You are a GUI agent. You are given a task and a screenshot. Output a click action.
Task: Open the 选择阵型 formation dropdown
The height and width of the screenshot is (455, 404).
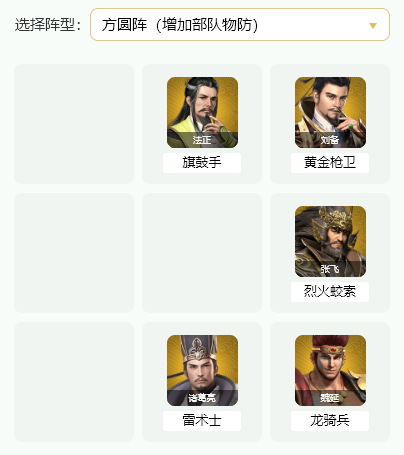click(240, 25)
